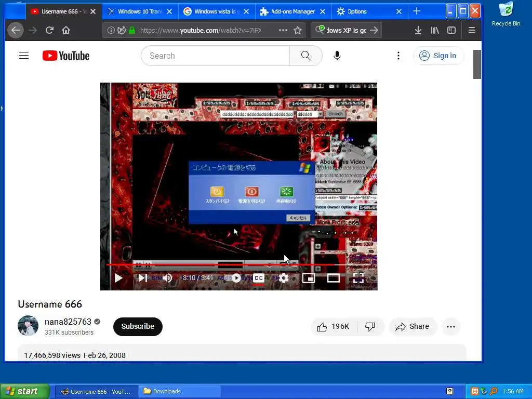The width and height of the screenshot is (532, 399).
Task: Open more actions ellipsis beside Share
Action: pos(451,327)
